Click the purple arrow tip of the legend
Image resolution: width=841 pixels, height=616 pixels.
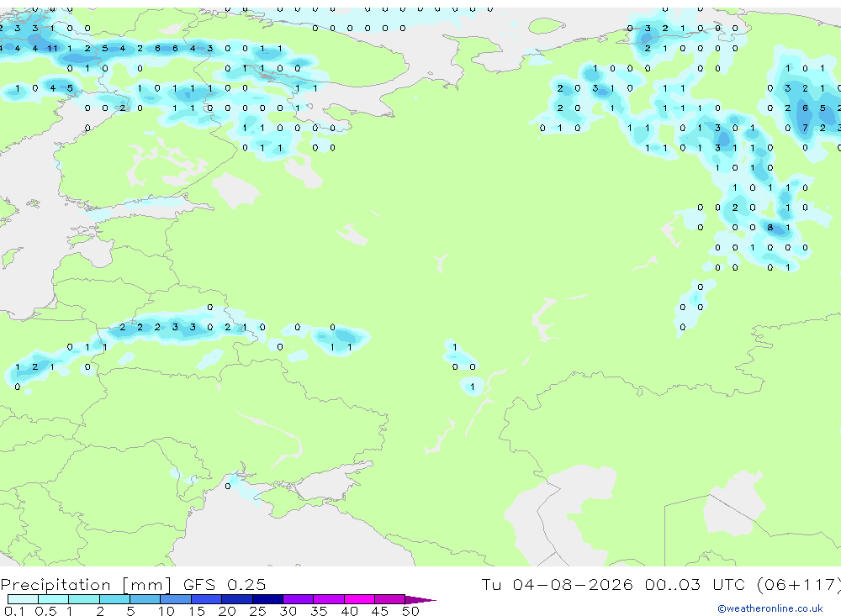click(x=420, y=600)
